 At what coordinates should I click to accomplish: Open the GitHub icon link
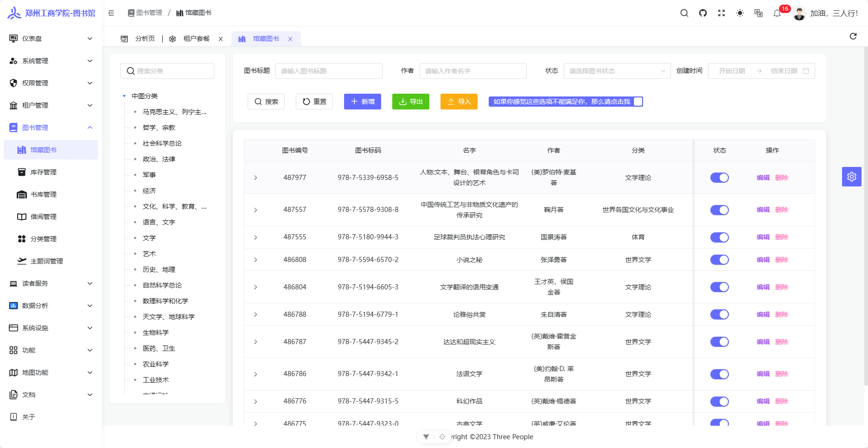tap(703, 13)
